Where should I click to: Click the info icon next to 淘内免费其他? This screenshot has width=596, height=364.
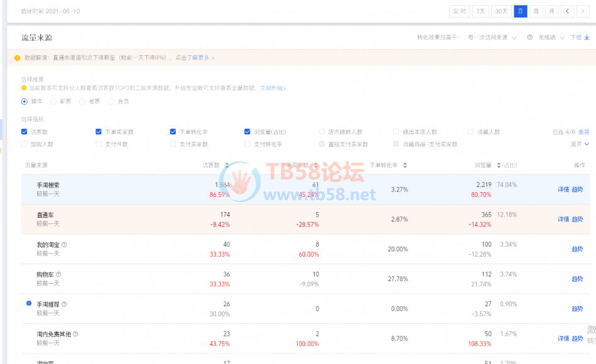coord(75,333)
